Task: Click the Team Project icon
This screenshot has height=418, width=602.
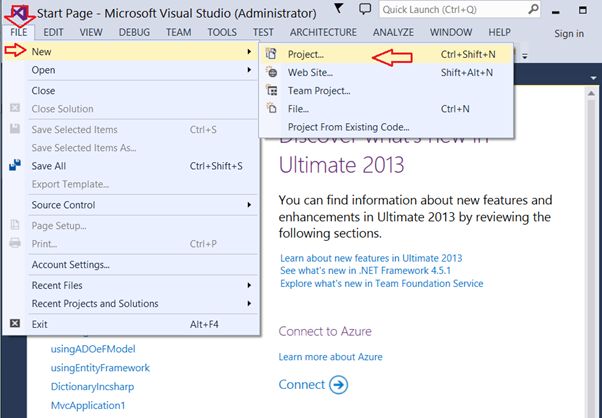Action: [271, 90]
